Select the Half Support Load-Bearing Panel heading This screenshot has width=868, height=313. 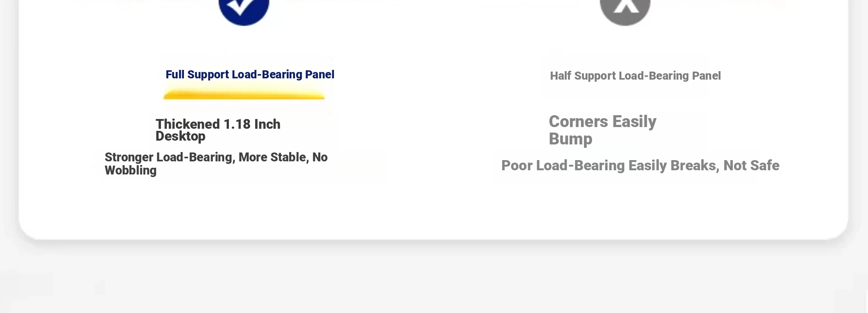[x=635, y=76]
